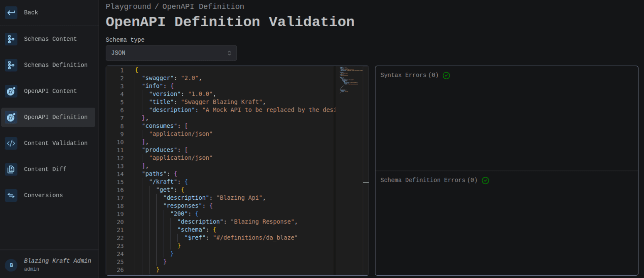The width and height of the screenshot is (644, 278).
Task: Click the "200" response line
Action: coord(184,214)
